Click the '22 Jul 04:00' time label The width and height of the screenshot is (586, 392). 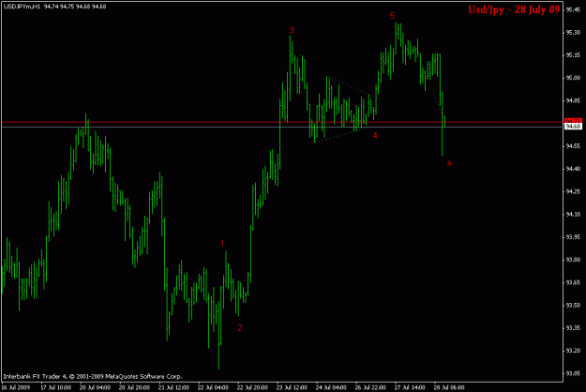coord(213,387)
